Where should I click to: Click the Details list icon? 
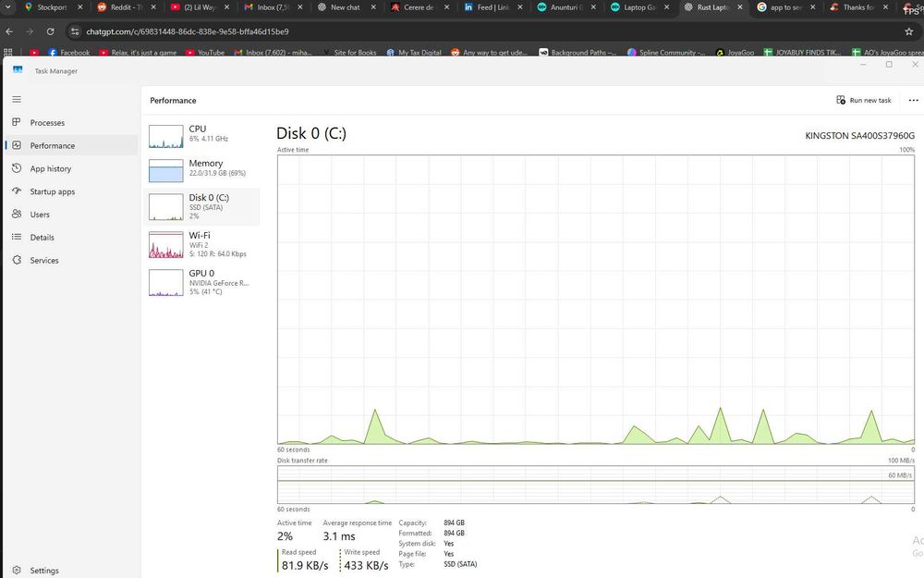tap(17, 237)
